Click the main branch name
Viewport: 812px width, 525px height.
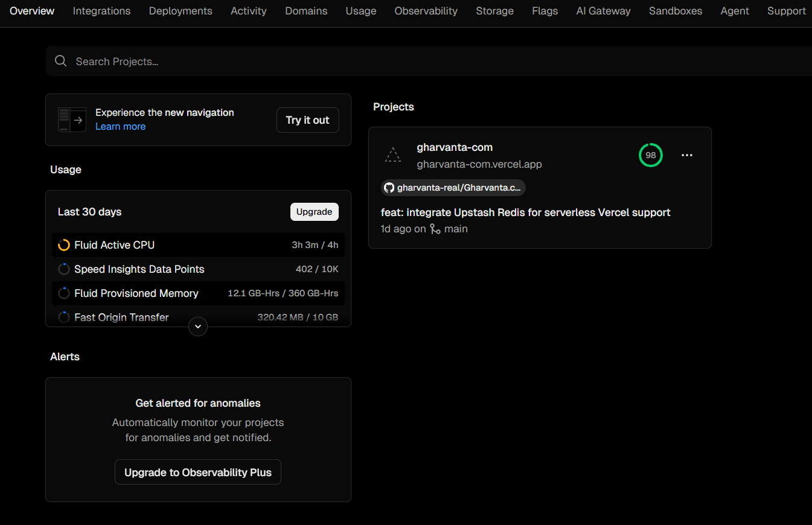[x=456, y=229]
